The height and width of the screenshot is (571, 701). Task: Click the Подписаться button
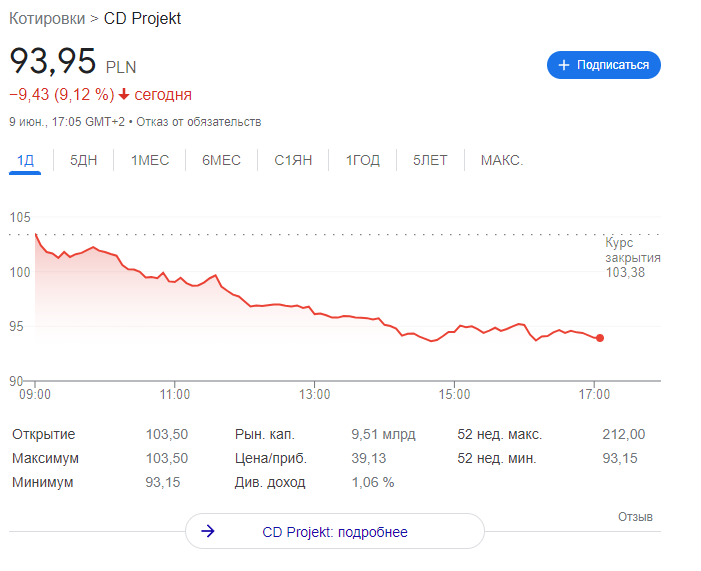604,65
